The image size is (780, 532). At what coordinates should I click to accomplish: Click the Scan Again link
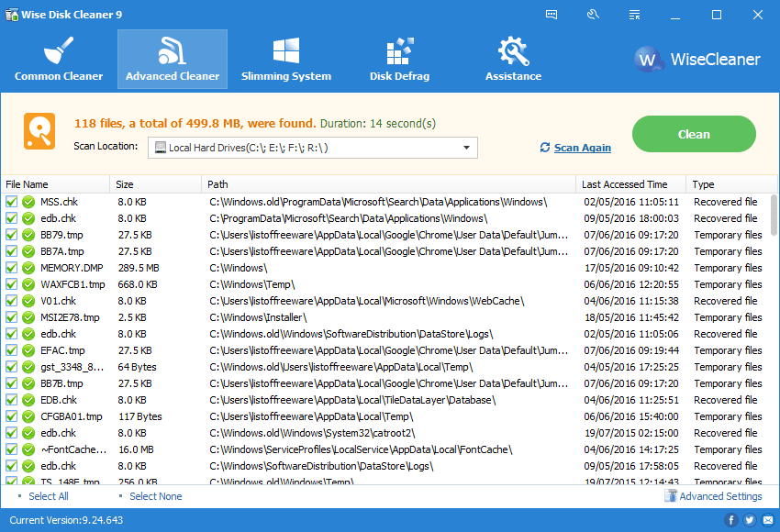(582, 148)
